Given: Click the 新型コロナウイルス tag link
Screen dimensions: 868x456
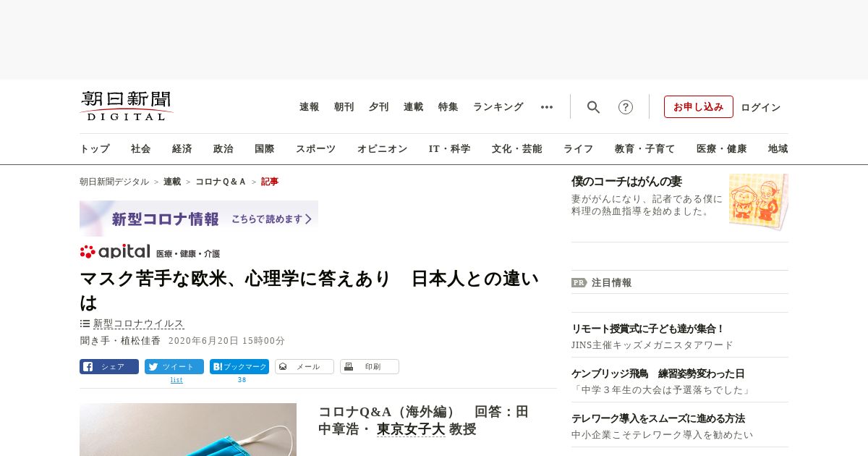Looking at the screenshot, I should pyautogui.click(x=139, y=324).
